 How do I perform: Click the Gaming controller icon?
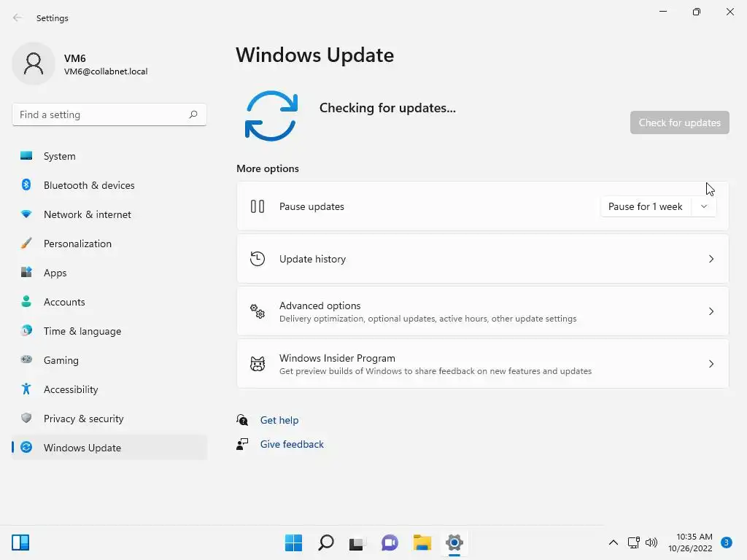click(26, 359)
